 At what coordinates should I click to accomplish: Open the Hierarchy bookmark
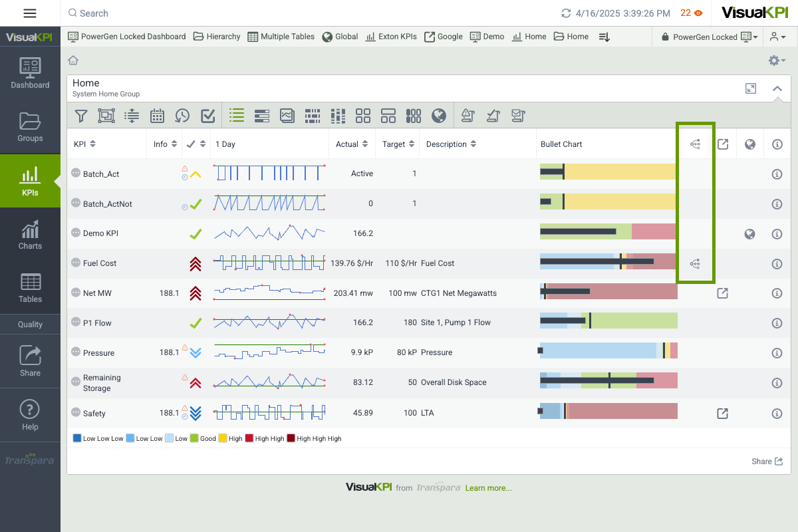click(217, 37)
